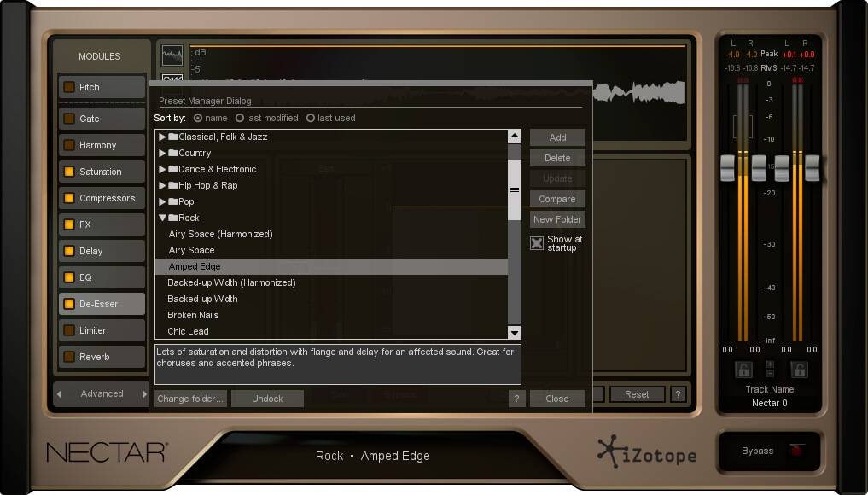Sort presets by last used

311,118
